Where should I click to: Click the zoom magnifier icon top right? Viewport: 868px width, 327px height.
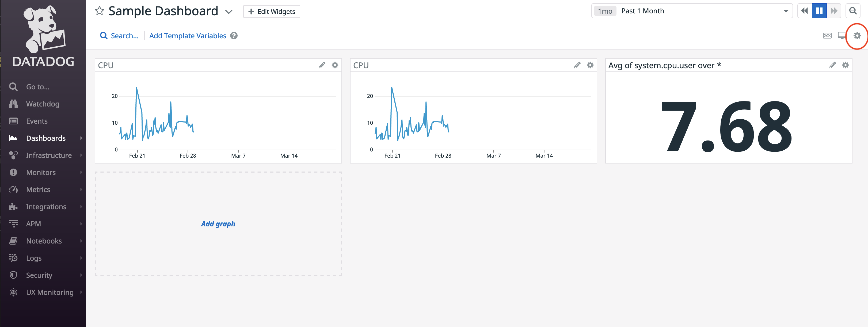click(x=852, y=11)
